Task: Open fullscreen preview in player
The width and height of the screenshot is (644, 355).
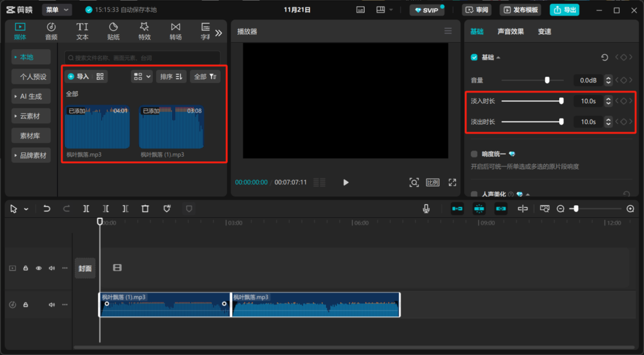Action: tap(452, 183)
